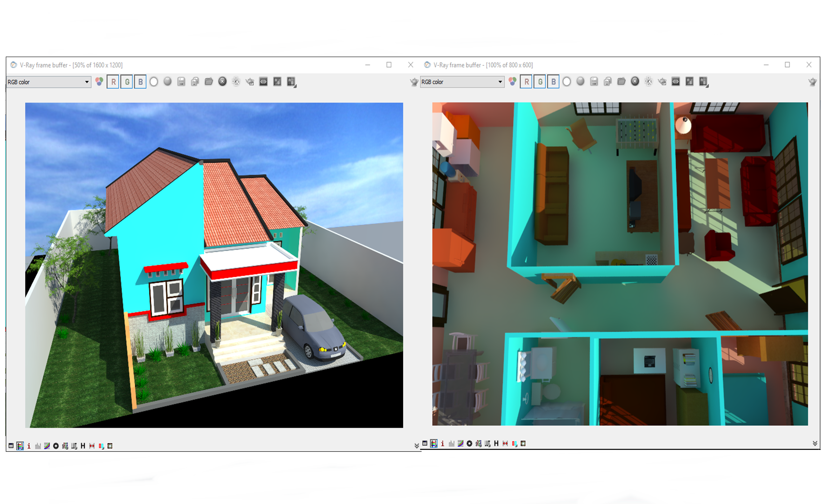Clear the image in right frame buffer

(x=635, y=82)
